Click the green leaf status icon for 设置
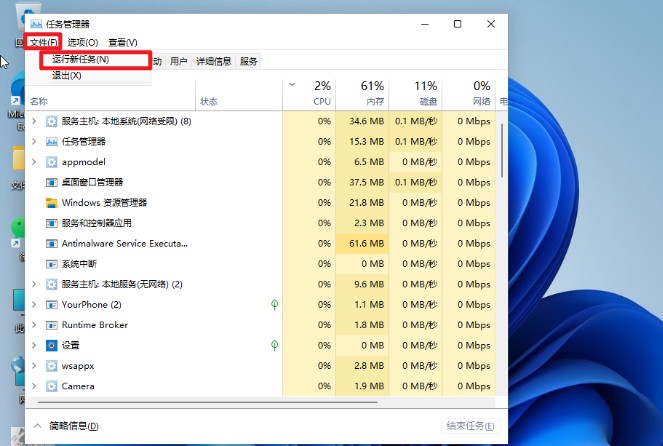Viewport: 663px width, 446px height. tap(274, 345)
